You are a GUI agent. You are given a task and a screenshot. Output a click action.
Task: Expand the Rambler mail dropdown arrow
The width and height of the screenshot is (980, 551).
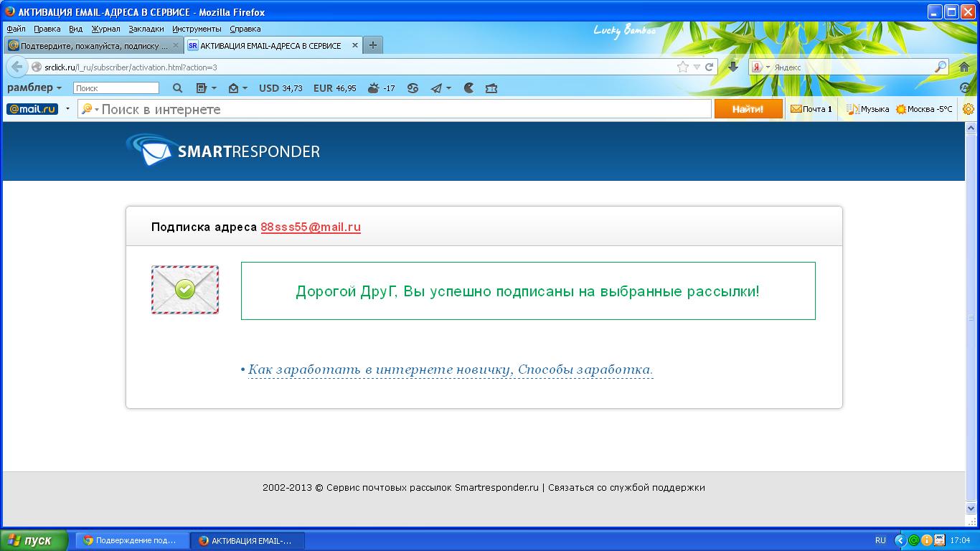[x=245, y=88]
